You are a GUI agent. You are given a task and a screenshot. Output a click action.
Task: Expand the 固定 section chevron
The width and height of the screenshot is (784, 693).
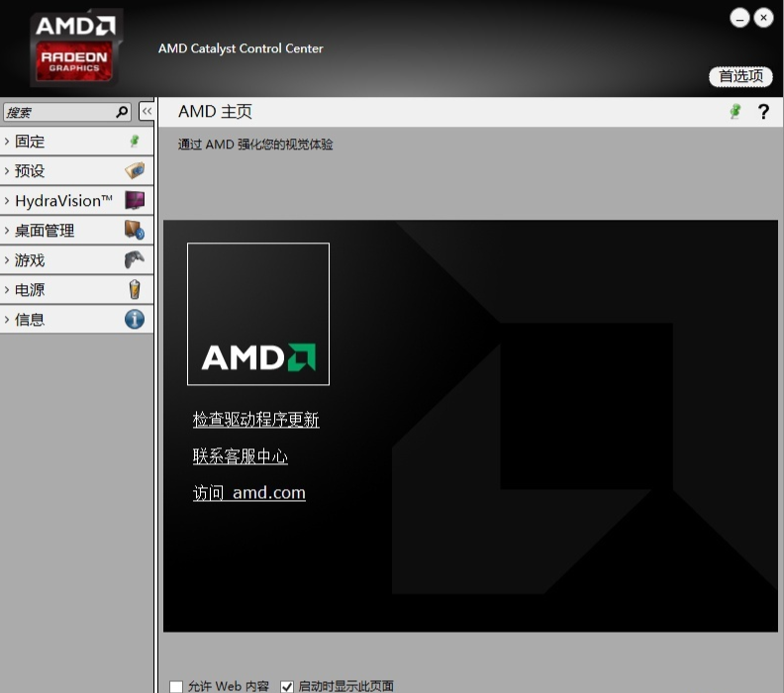(7, 142)
